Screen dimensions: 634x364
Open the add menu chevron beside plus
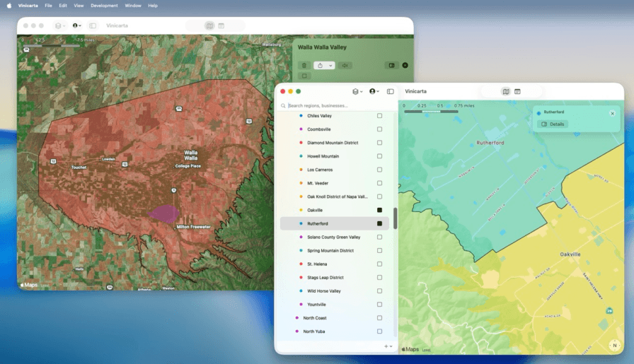coord(391,346)
